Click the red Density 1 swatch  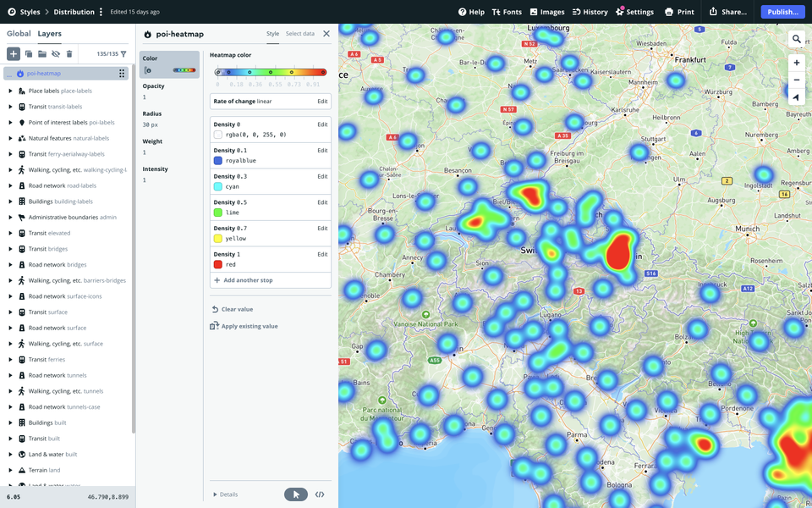tap(218, 264)
